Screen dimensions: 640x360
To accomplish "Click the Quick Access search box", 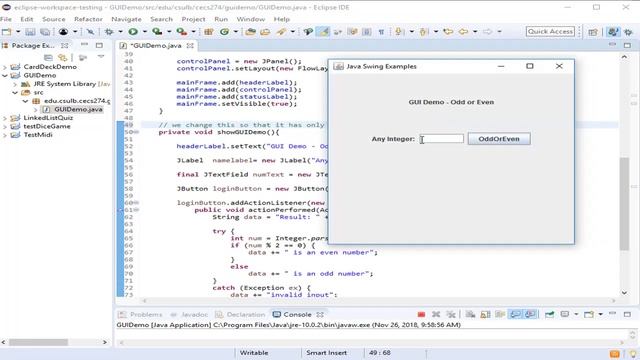I will point(550,31).
